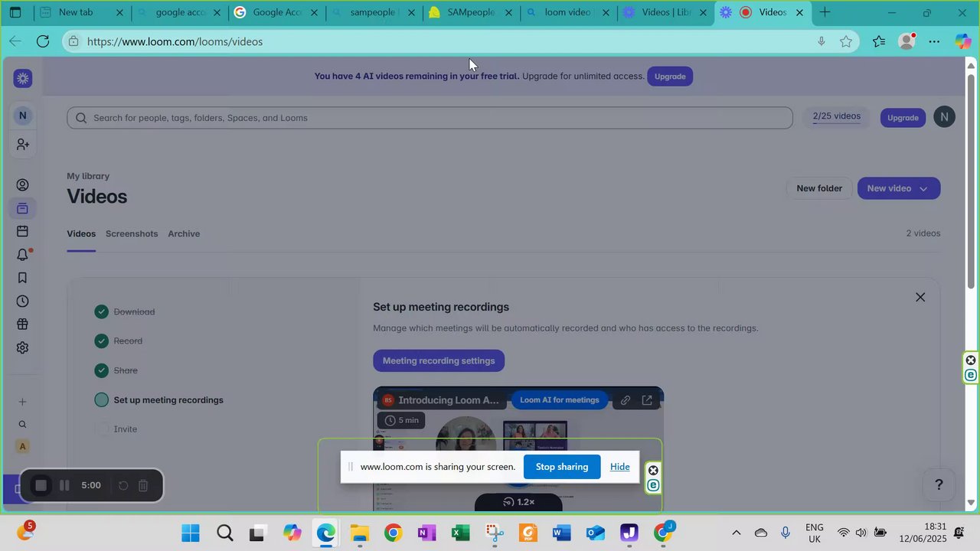980x551 pixels.
Task: Open the History clock icon in the sidebar
Action: pos(23,302)
